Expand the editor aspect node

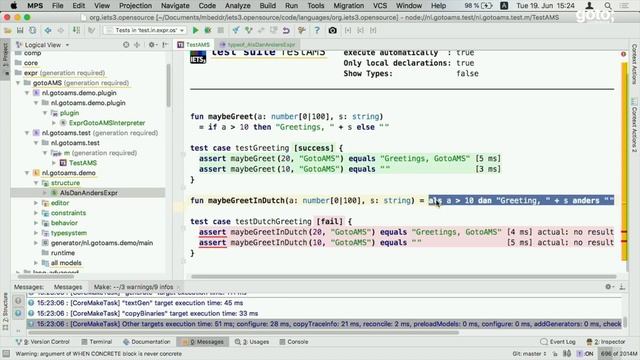click(x=36, y=203)
